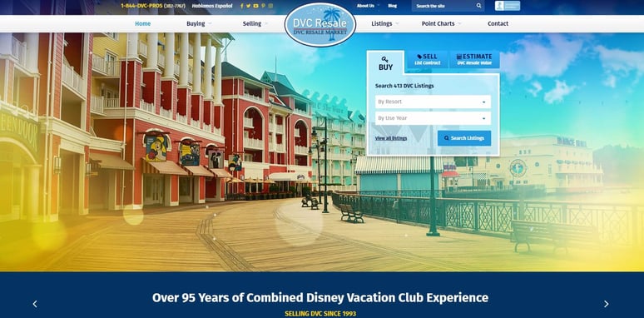Image resolution: width=644 pixels, height=318 pixels.
Task: Expand the Point Charts menu
Action: [x=441, y=24]
